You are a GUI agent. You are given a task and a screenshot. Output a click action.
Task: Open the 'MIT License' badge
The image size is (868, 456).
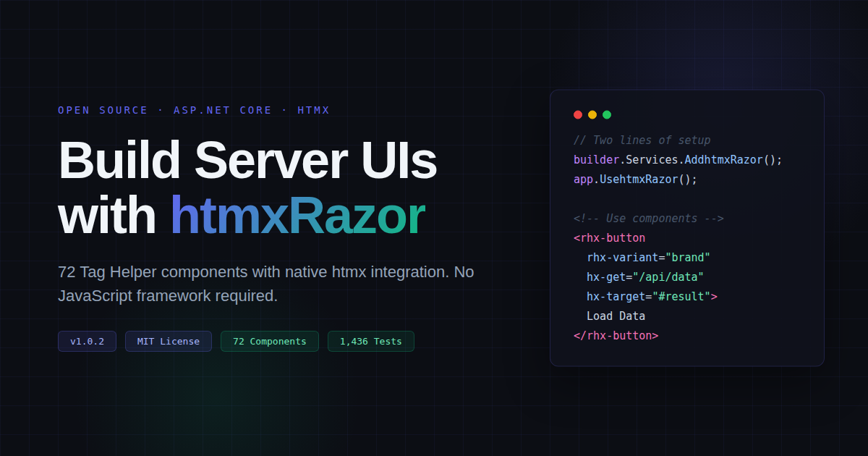point(168,341)
